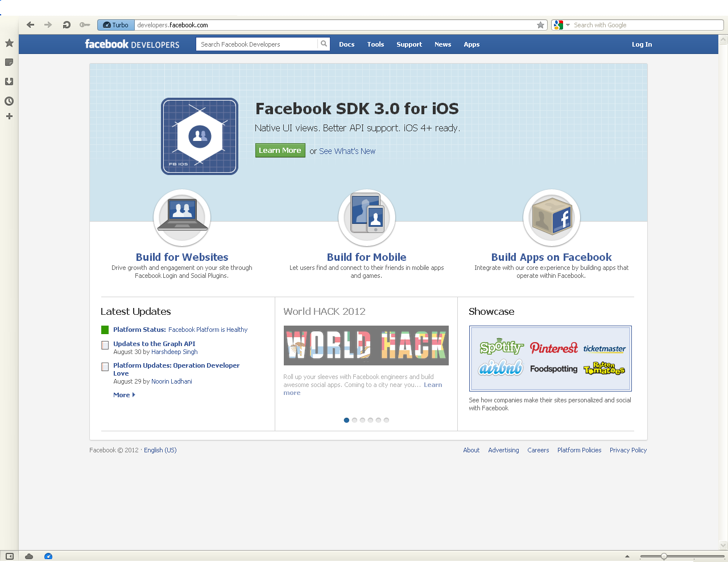
Task: Open the About footer link
Action: point(471,450)
